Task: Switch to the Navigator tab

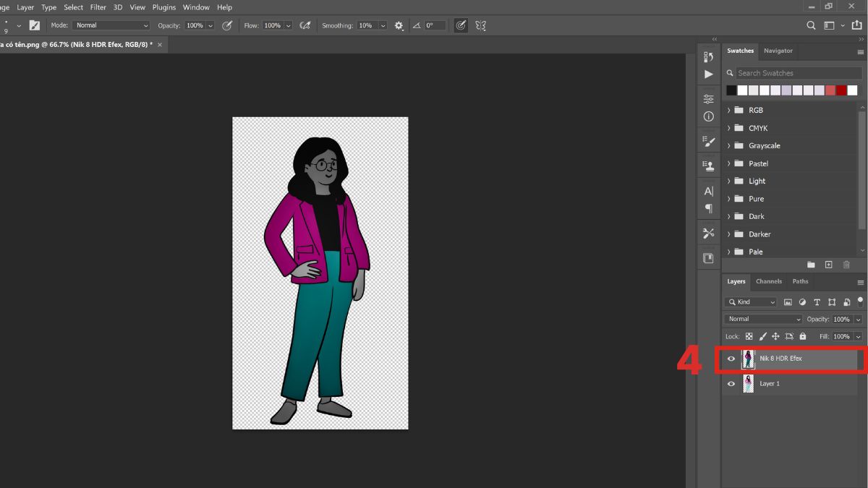Action: tap(778, 51)
